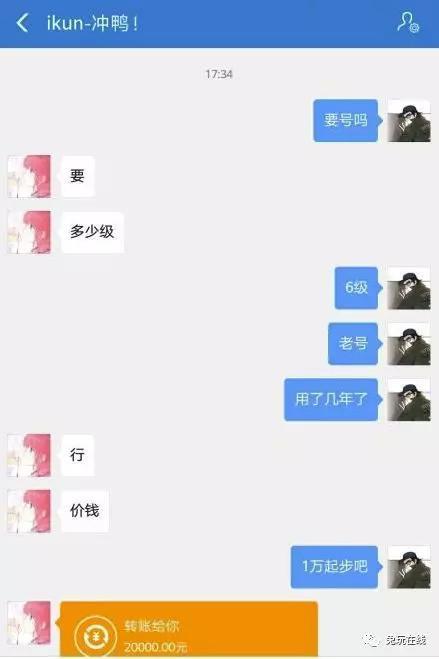The width and height of the screenshot is (439, 659).
Task: Select the 多少级 chat bubble
Action: tap(92, 232)
